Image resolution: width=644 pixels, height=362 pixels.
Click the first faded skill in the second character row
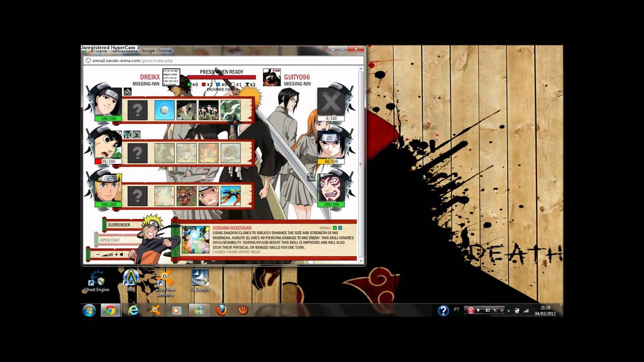(x=164, y=153)
